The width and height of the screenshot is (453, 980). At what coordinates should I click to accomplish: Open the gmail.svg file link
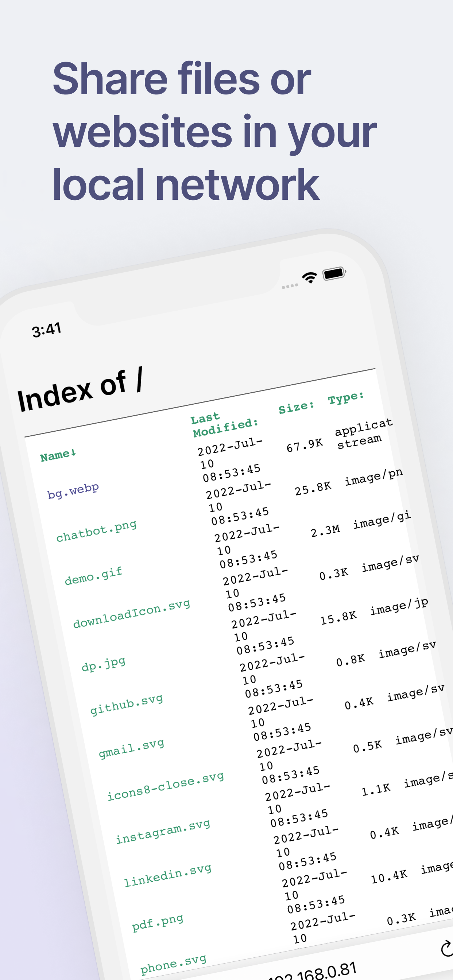pyautogui.click(x=131, y=748)
